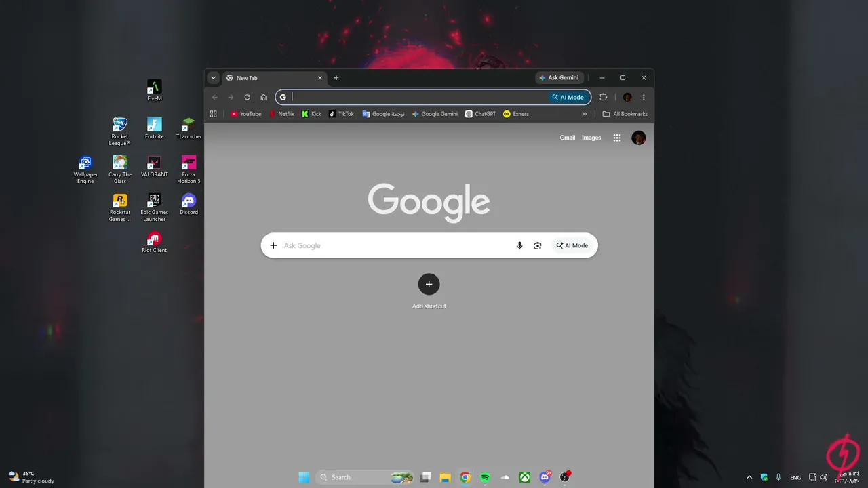This screenshot has height=488, width=868.
Task: Select the Wallpaper Engine desktop icon
Action: (x=85, y=169)
